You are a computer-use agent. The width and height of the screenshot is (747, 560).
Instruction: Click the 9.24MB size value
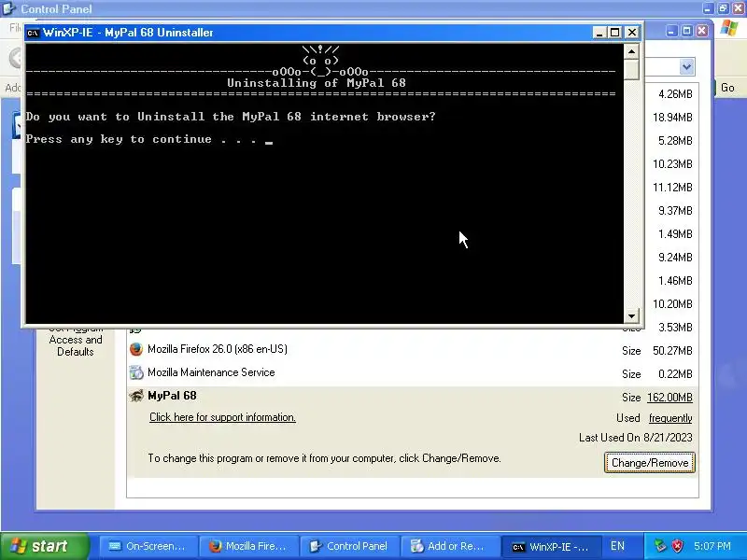675,258
